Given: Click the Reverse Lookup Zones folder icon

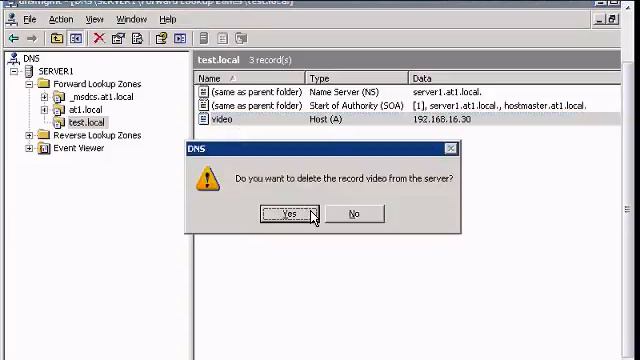Looking at the screenshot, I should (44, 135).
